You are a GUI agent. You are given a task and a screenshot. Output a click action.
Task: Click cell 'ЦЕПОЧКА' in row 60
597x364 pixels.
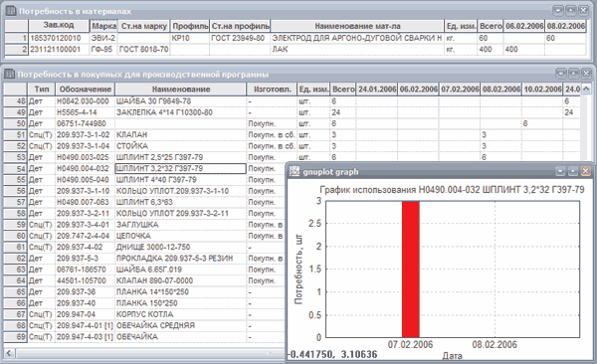point(181,236)
